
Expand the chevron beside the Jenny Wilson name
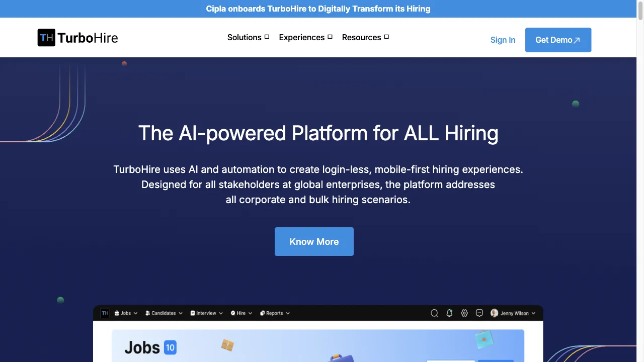coord(533,313)
